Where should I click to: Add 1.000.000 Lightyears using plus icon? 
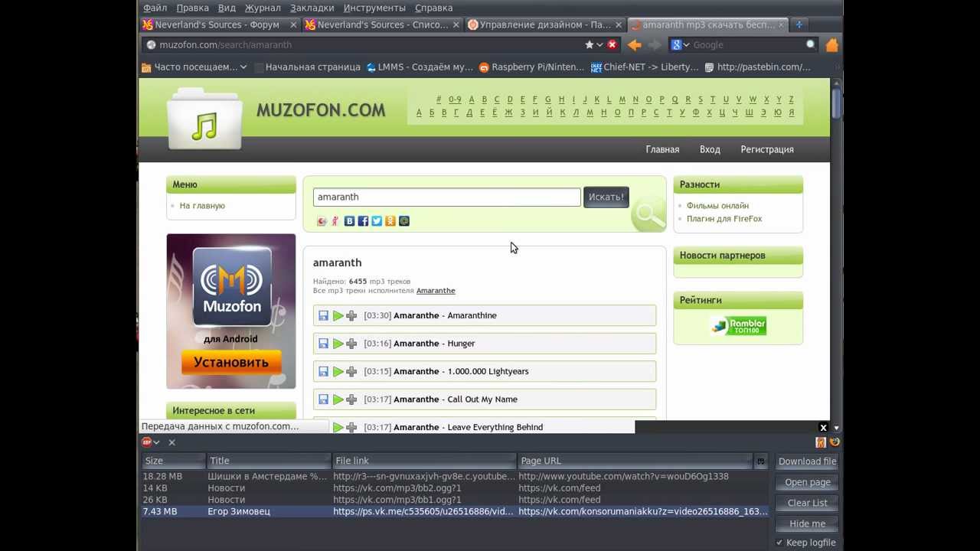point(351,371)
